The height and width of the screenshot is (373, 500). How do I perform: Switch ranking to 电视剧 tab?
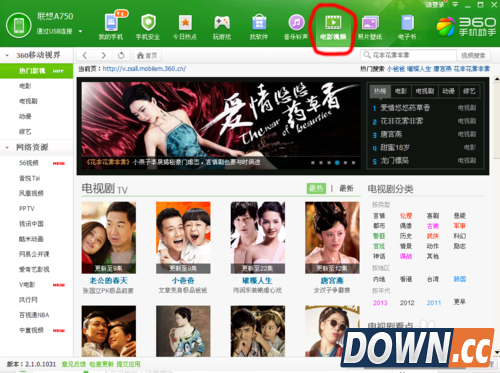click(x=425, y=91)
